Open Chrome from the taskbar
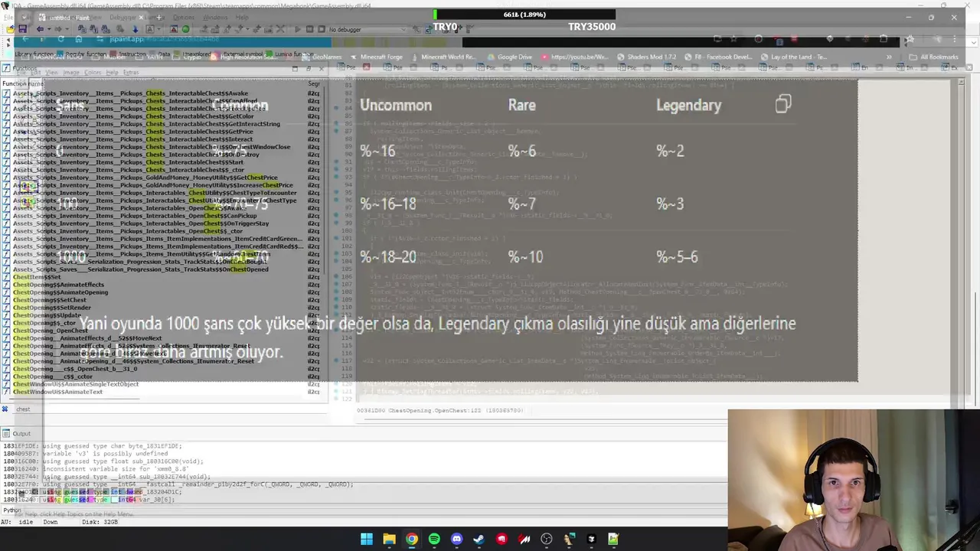This screenshot has width=980, height=551. tap(412, 539)
